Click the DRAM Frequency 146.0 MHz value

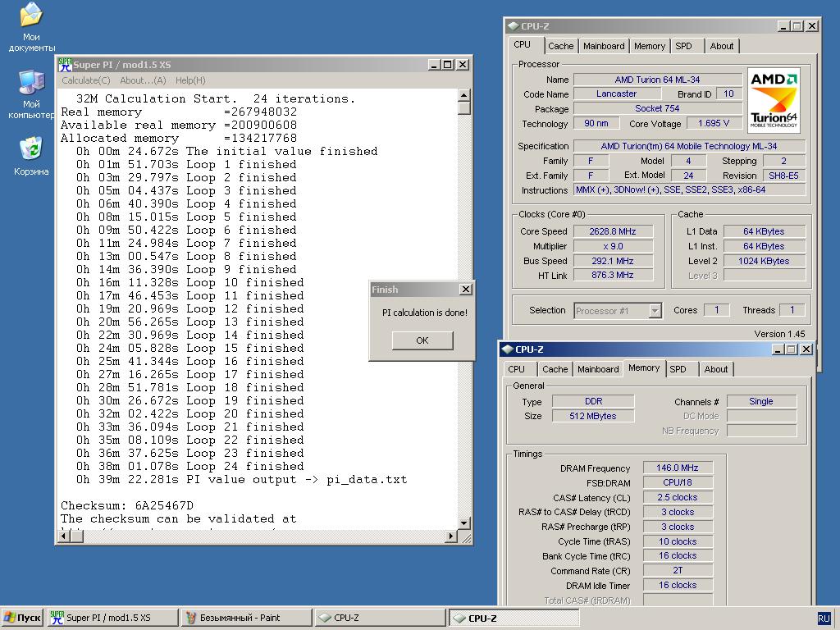678,468
